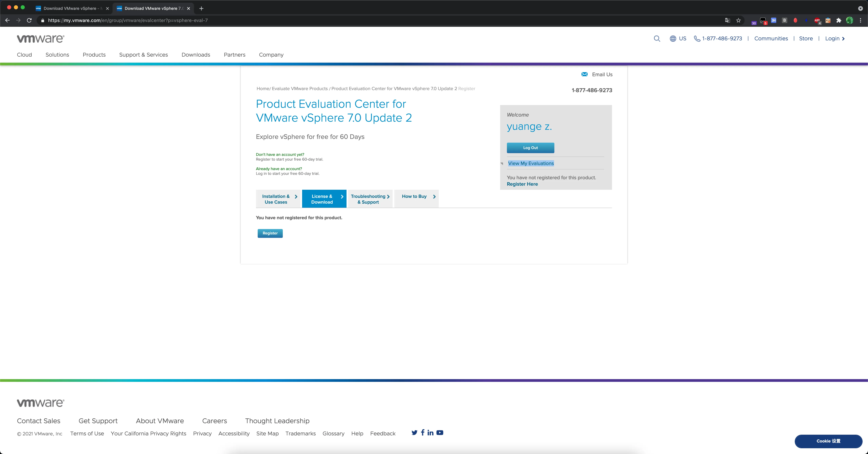Click the Email Us envelope icon
The width and height of the screenshot is (868, 454).
584,74
